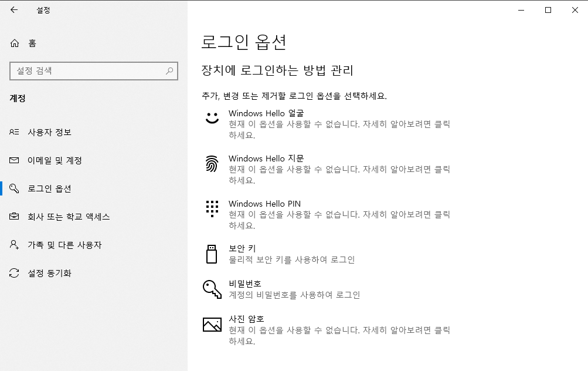
Task: Close the 설정 window
Action: pyautogui.click(x=575, y=10)
